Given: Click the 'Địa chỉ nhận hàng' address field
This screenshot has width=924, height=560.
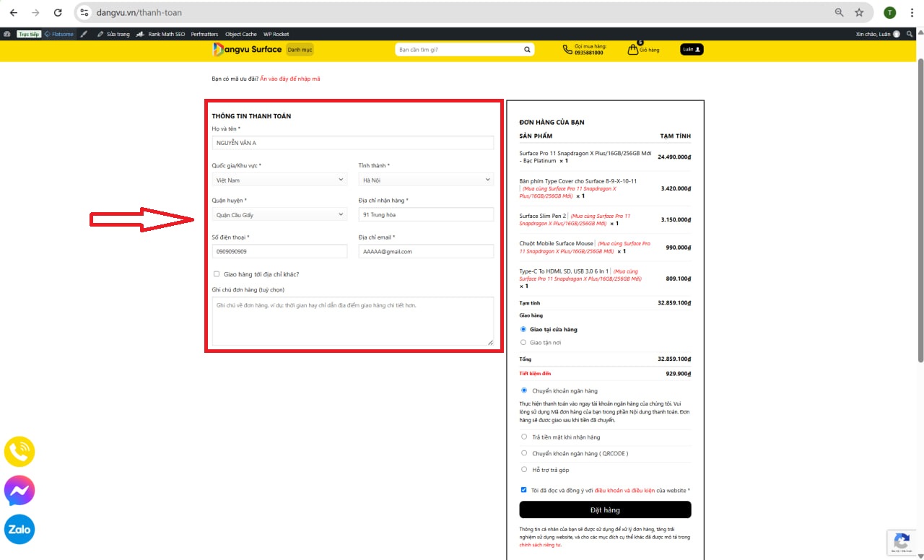Looking at the screenshot, I should (426, 214).
